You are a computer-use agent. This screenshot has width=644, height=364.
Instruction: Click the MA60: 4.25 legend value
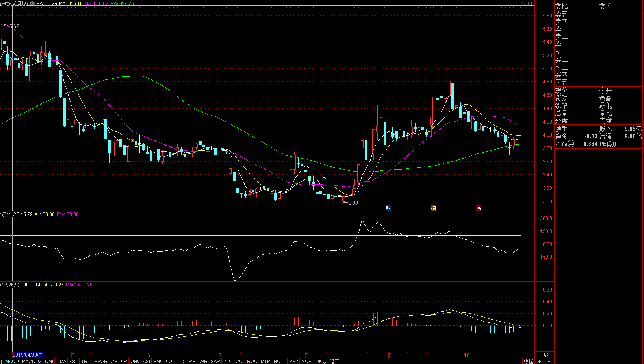pos(122,4)
